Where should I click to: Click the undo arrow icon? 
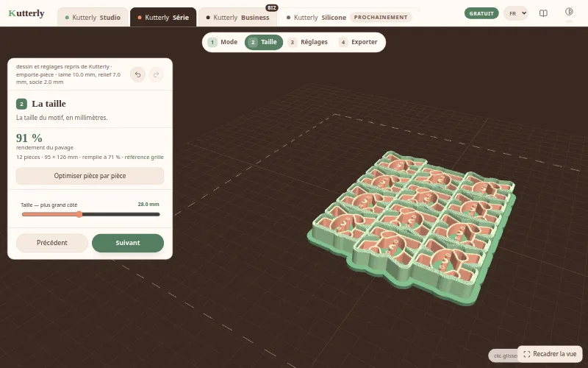click(x=138, y=74)
